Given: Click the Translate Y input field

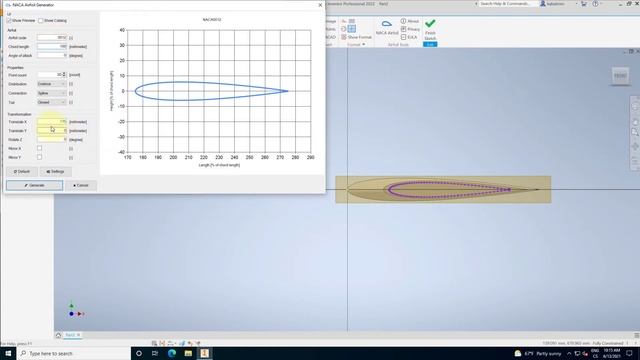Looking at the screenshot, I should click(x=52, y=131).
